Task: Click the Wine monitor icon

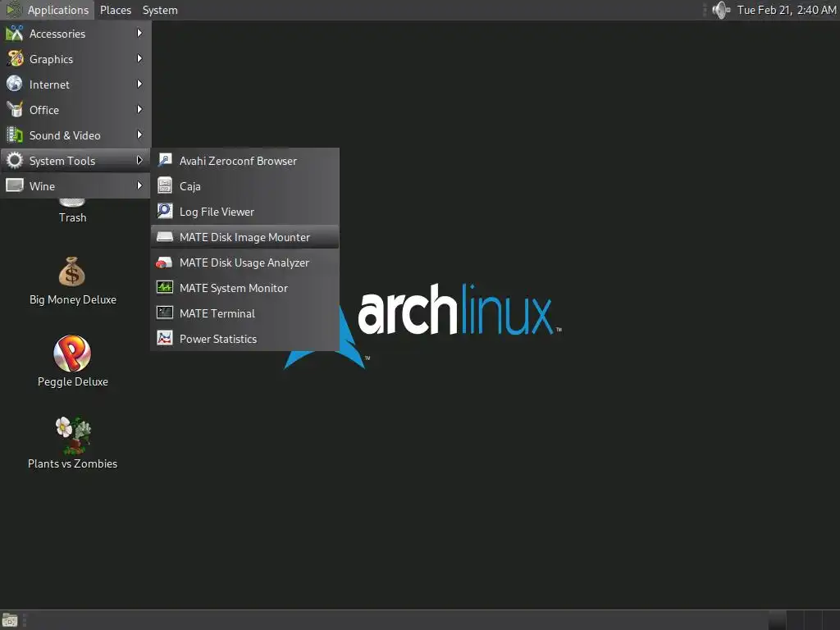Action: (15, 186)
